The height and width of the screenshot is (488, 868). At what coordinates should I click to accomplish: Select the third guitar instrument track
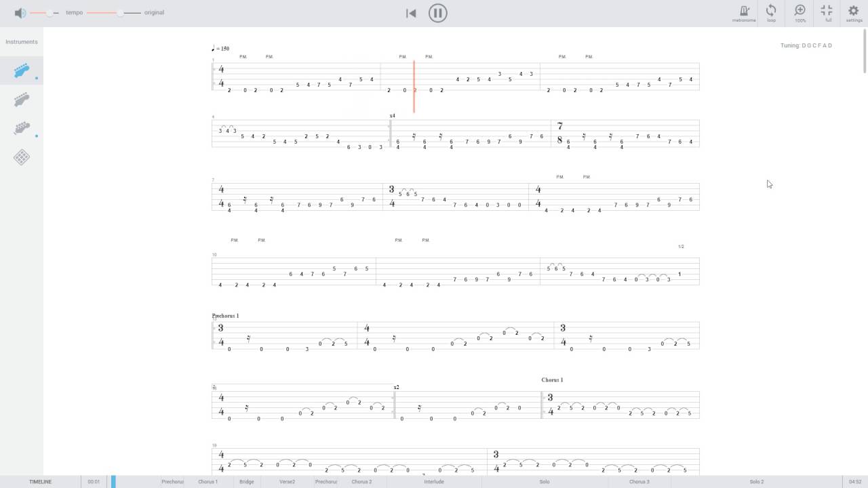22,128
